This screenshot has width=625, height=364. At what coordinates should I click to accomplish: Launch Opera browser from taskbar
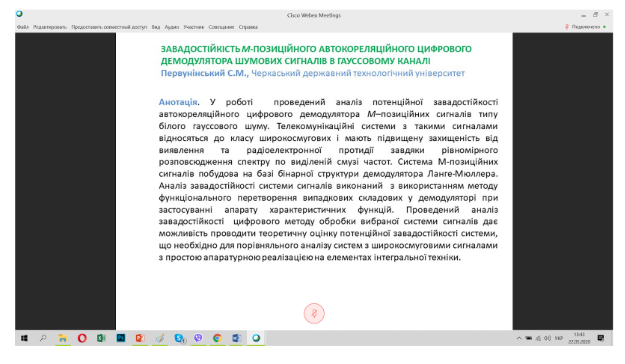tap(82, 338)
